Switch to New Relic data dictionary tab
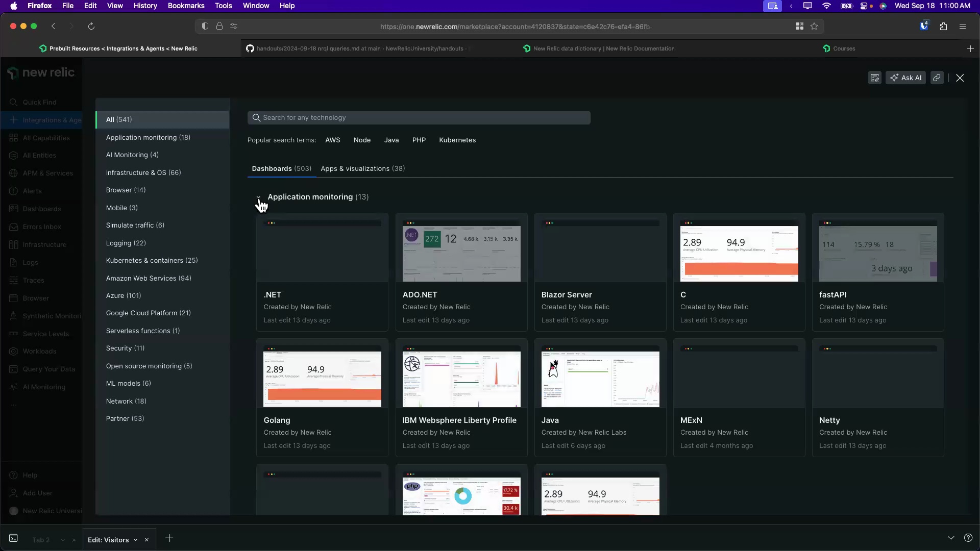980x551 pixels. click(x=599, y=49)
